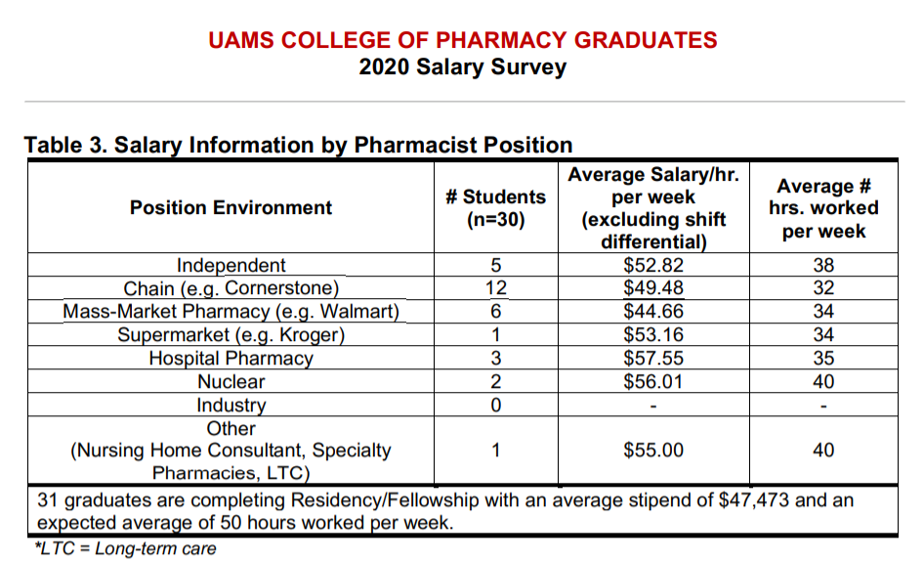Click the Average # hrs. worked header
Image resolution: width=924 pixels, height=561 pixels.
click(x=823, y=207)
